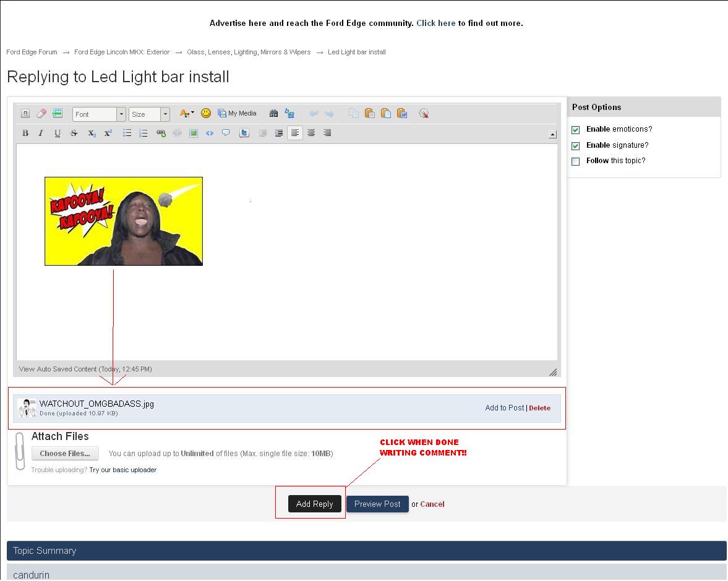The width and height of the screenshot is (728, 581).
Task: Toggle Enable emoticons checkbox
Action: [576, 130]
